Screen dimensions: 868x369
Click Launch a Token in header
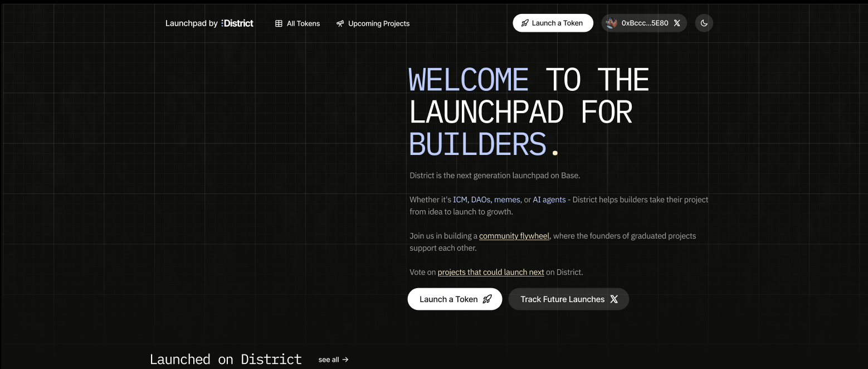pos(553,23)
